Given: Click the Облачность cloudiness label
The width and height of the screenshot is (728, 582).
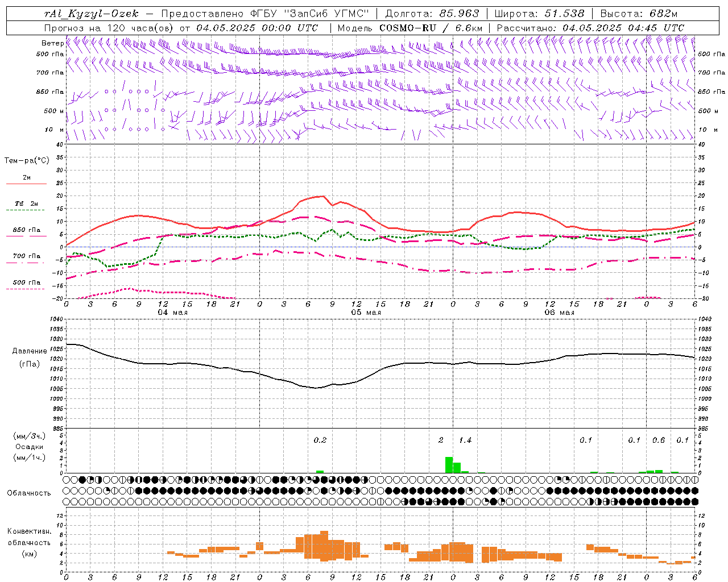Looking at the screenshot, I should coord(29,493).
